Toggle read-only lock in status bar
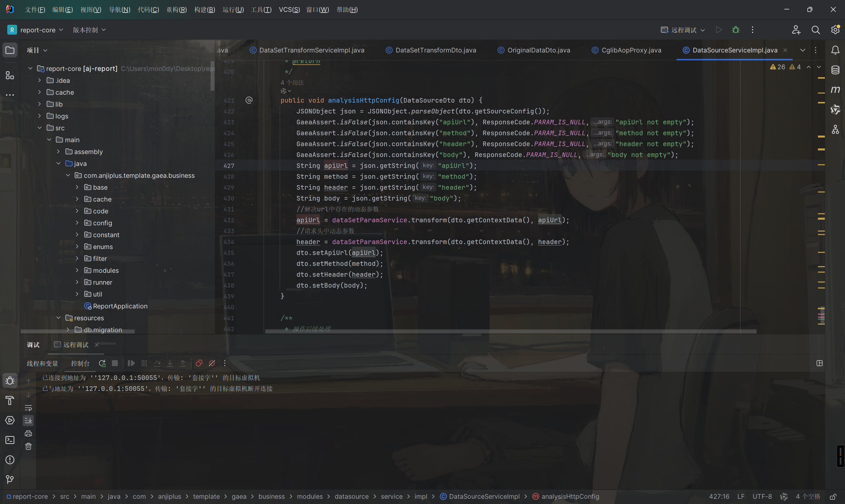 [833, 496]
